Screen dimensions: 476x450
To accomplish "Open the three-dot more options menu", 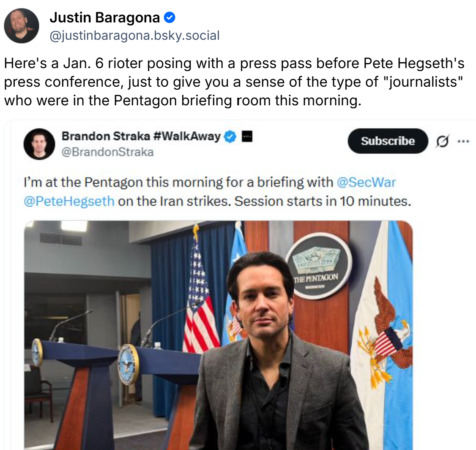I will coord(463,141).
